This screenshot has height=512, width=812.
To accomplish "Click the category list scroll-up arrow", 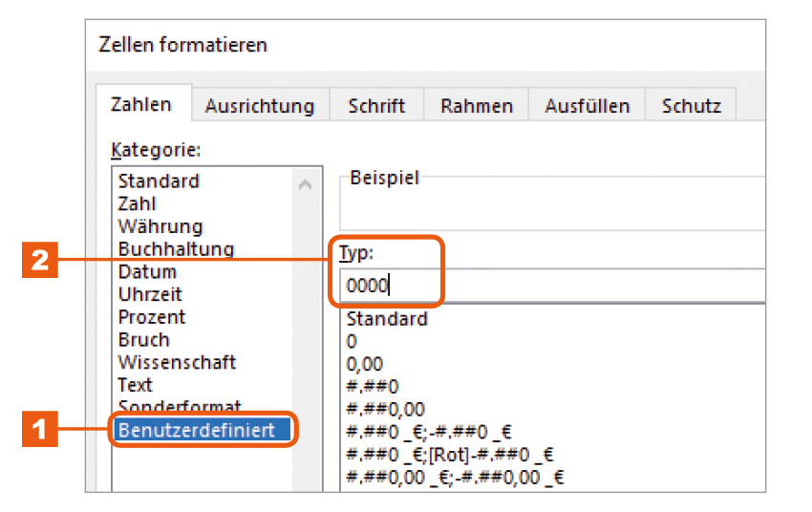I will click(x=306, y=184).
